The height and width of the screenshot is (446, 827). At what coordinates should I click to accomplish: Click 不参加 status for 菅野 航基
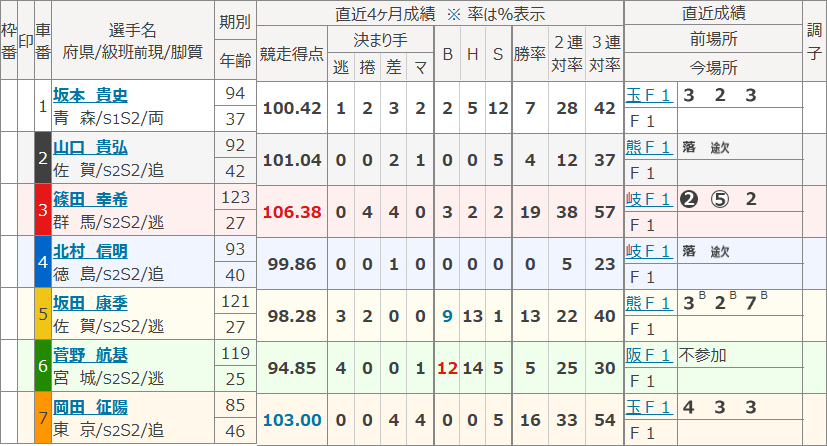[703, 355]
